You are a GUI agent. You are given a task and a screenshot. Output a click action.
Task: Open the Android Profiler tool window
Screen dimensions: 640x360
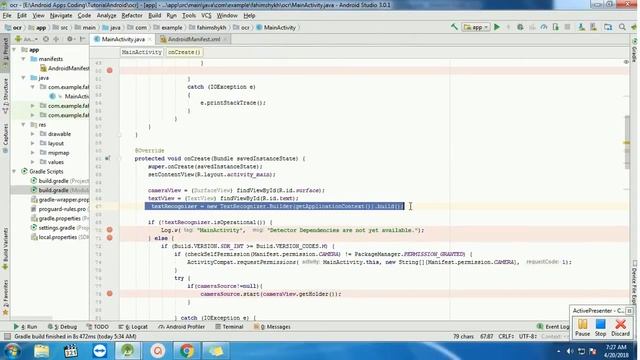click(x=181, y=327)
